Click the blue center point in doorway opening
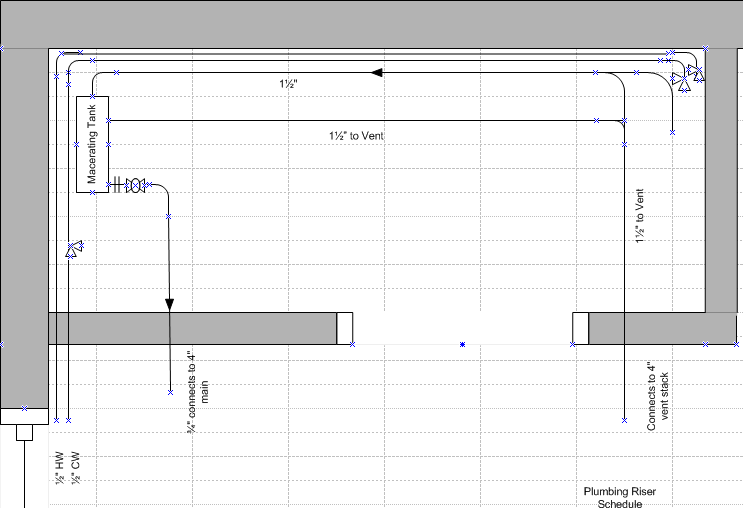Image resolution: width=743 pixels, height=508 pixels. pyautogui.click(x=462, y=345)
